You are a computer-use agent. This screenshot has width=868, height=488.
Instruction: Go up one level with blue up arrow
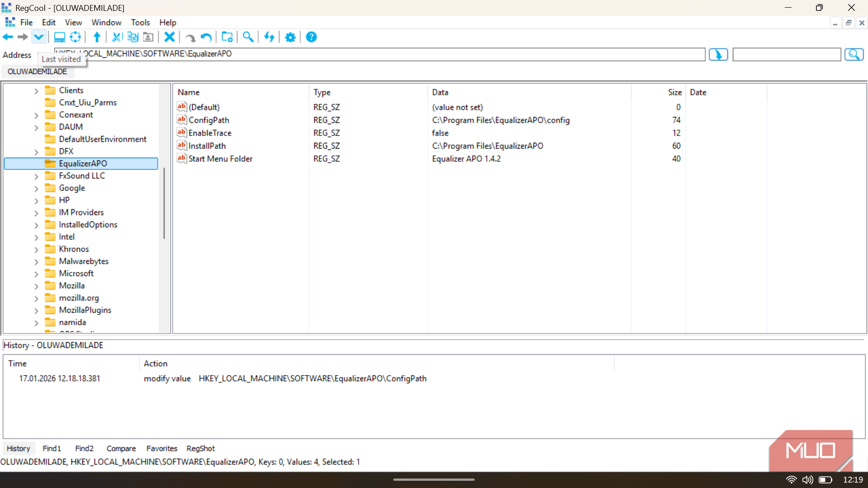(x=97, y=37)
